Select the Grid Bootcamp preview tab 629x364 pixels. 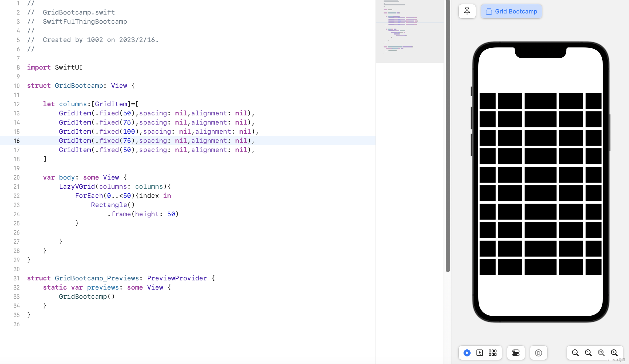point(511,11)
